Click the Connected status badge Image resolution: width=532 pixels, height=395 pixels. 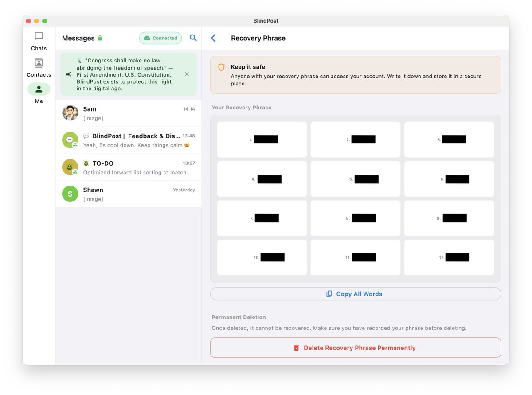160,38
